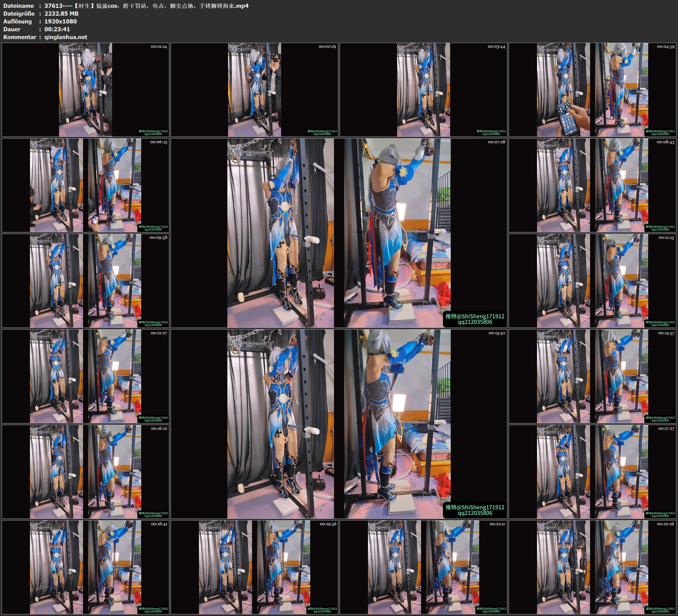Click the 00:16:12 frame
Image resolution: width=678 pixels, height=616 pixels.
[x=85, y=472]
